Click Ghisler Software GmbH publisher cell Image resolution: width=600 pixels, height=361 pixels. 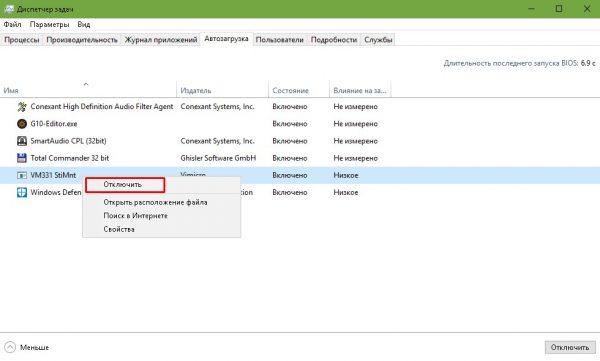218,158
